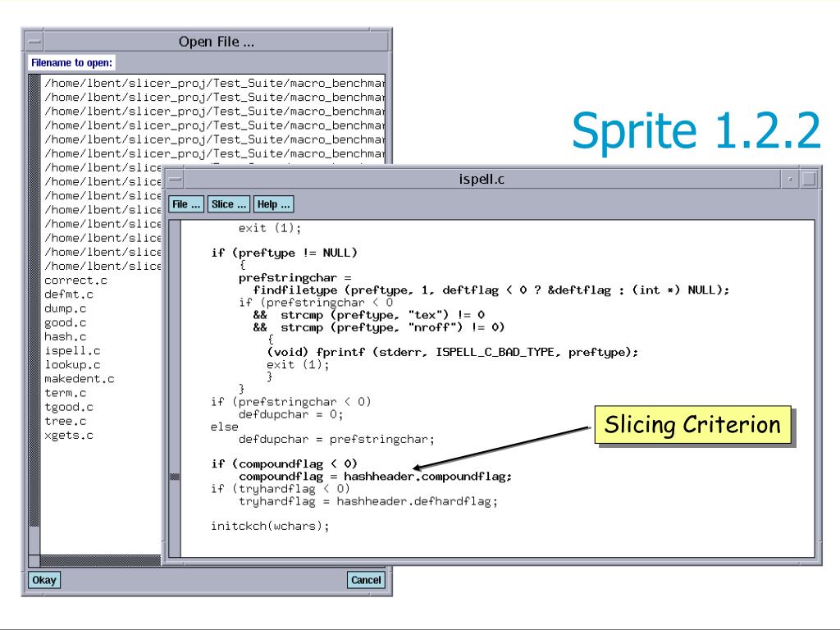The image size is (840, 630).
Task: Click the findfiletype code line
Action: pos(491,290)
